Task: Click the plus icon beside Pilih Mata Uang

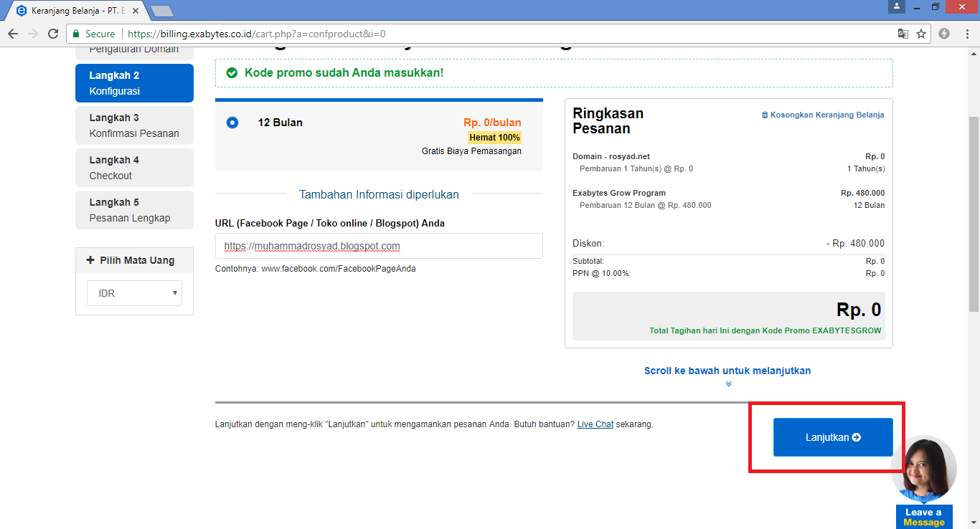Action: 90,260
